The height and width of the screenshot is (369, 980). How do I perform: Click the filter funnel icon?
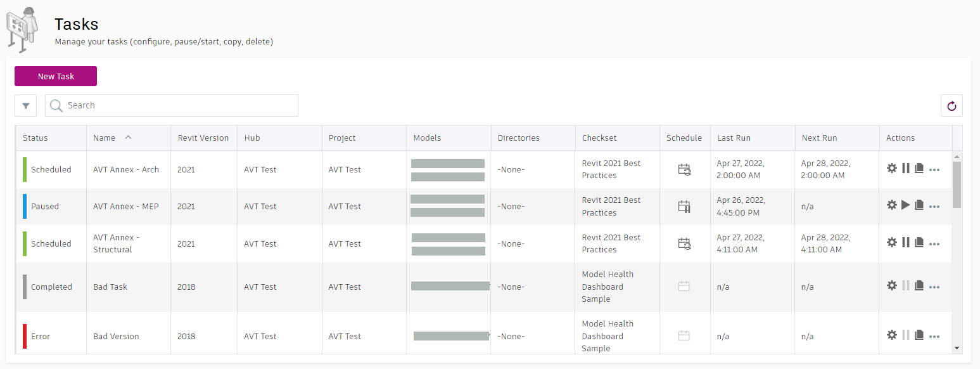pyautogui.click(x=25, y=106)
